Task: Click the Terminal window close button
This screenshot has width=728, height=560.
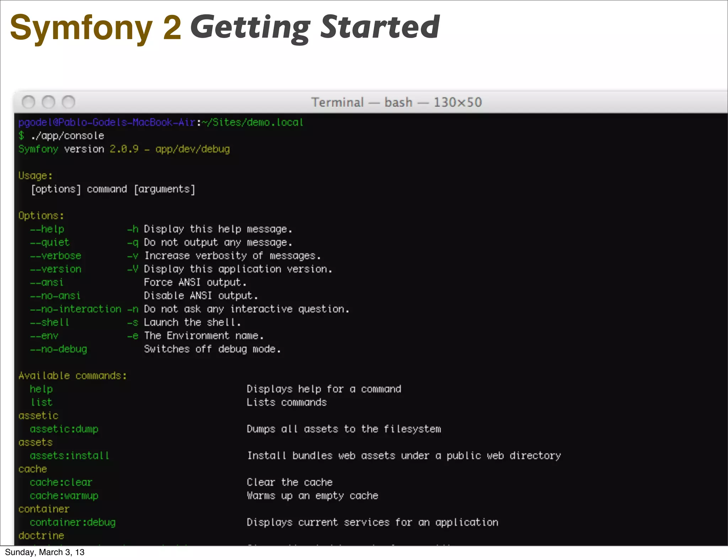Action: pyautogui.click(x=28, y=102)
